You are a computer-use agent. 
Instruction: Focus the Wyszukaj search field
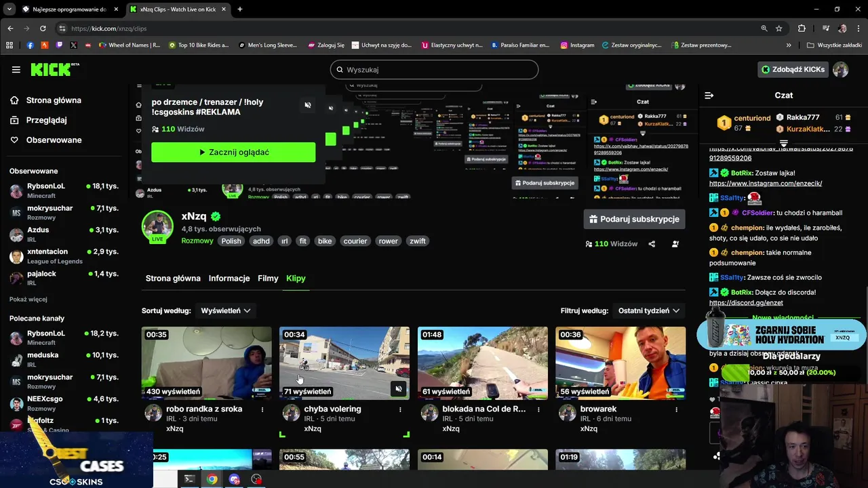(434, 70)
